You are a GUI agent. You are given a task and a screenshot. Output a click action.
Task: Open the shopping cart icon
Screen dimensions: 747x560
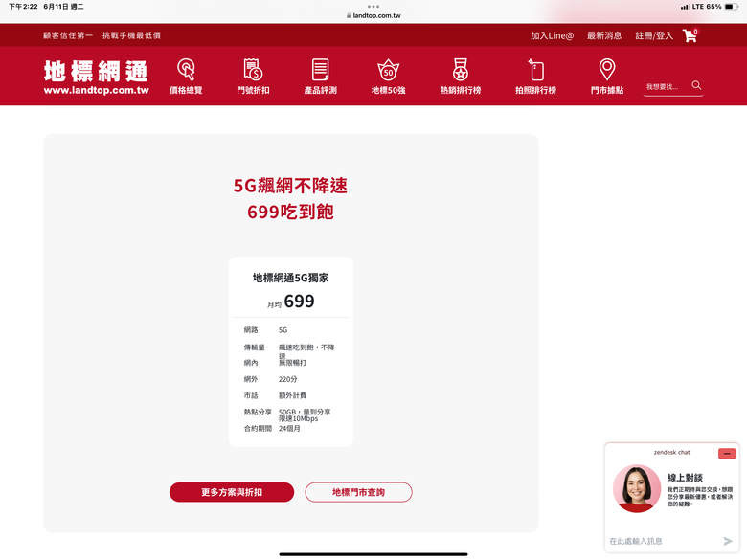pos(690,35)
